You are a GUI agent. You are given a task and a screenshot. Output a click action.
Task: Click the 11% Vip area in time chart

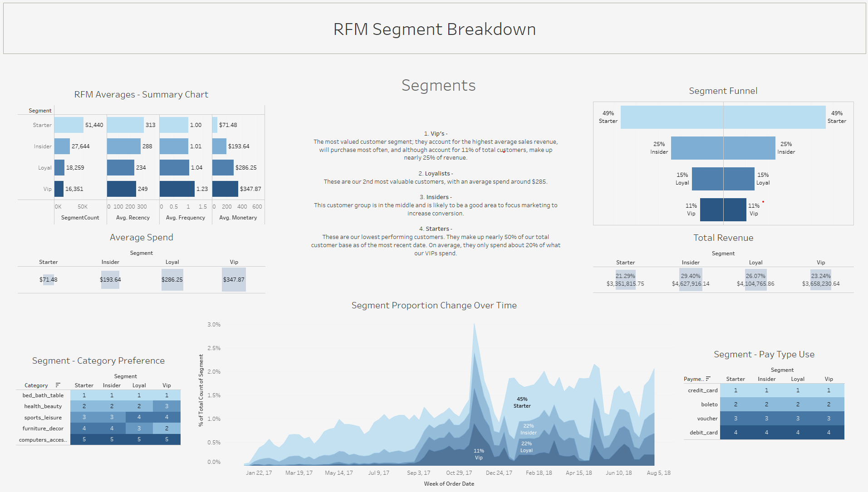click(x=479, y=454)
